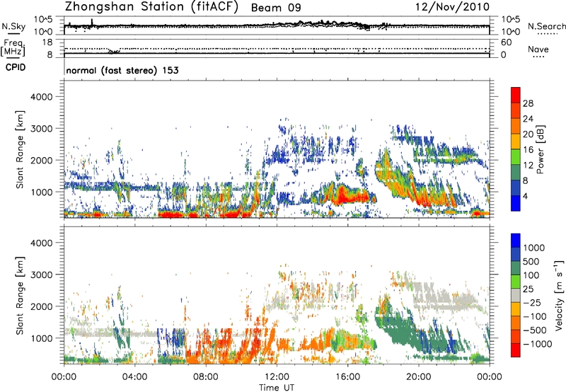The height and width of the screenshot is (392, 566).
Task: Click the '12:00' time tick label
Action: point(277,377)
